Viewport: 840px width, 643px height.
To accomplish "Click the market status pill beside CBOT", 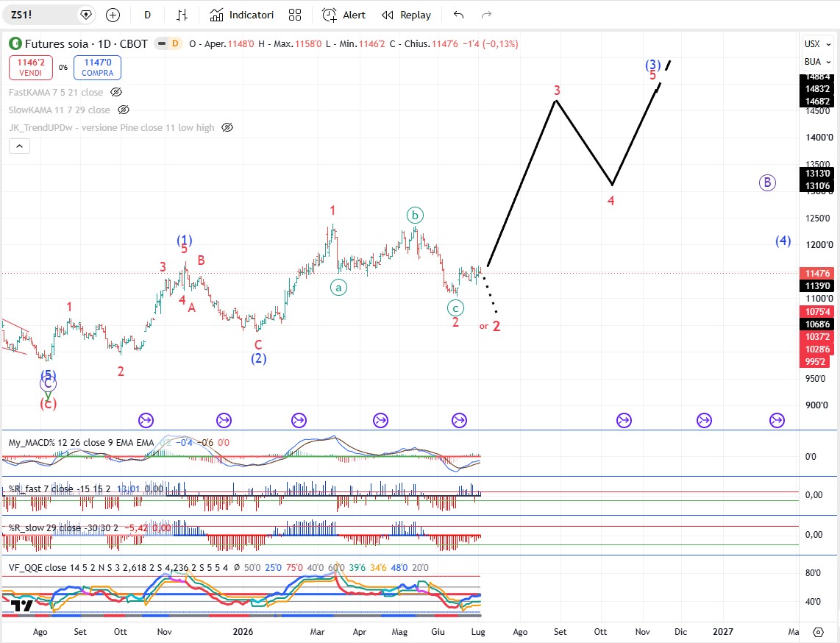I will coord(161,44).
